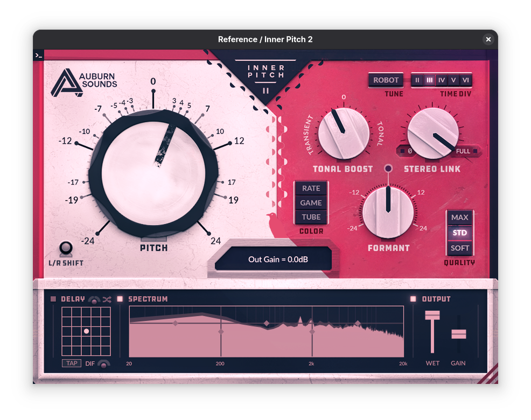Screen dimensions: 531x420
Task: Click the L/R Shift knob
Action: coord(66,248)
